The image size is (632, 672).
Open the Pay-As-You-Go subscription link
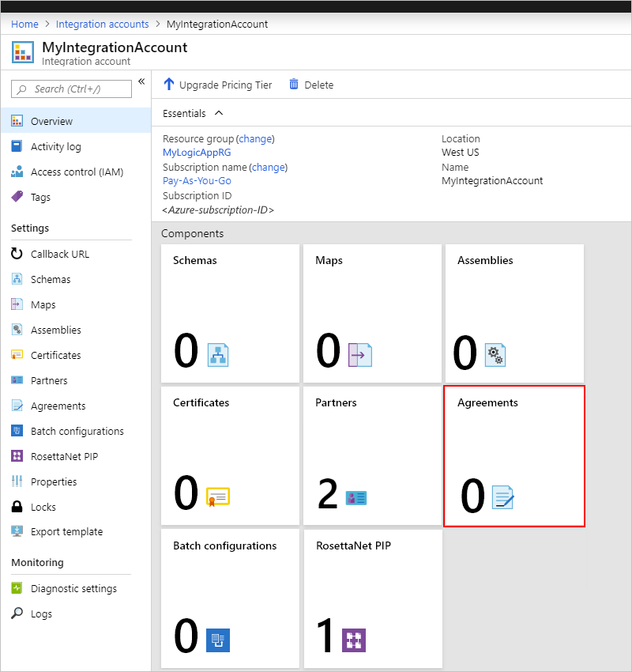[197, 180]
